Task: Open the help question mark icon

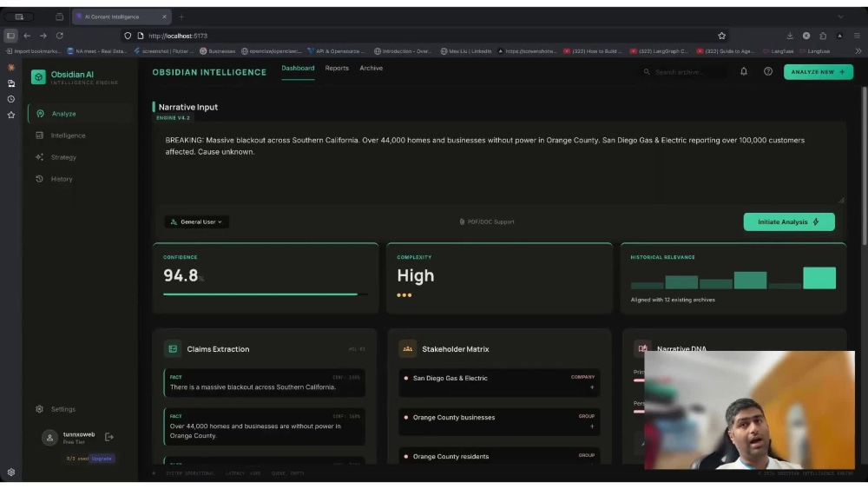Action: click(768, 71)
